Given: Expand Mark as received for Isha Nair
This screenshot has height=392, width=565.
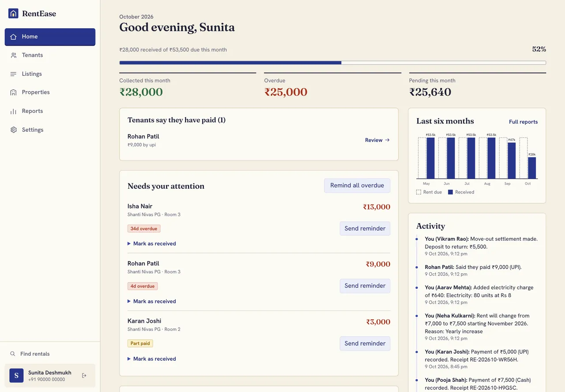Looking at the screenshot, I should click(151, 243).
